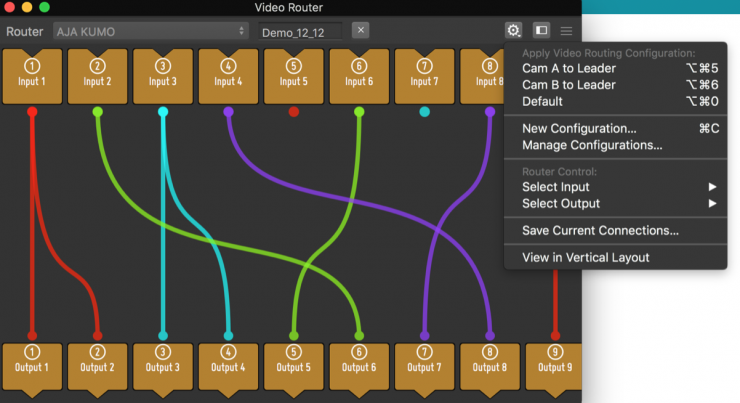The height and width of the screenshot is (403, 740).
Task: Open the AJA KUMO router dropdown
Action: click(150, 31)
